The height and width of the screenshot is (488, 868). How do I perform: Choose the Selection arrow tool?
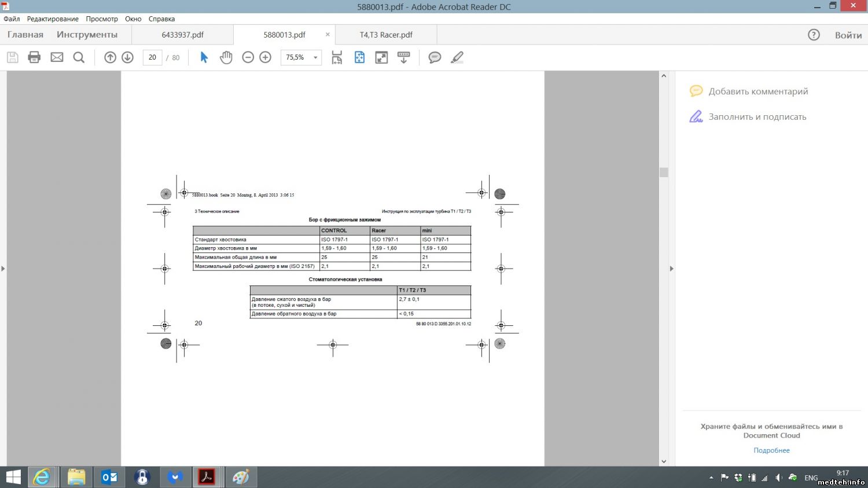[204, 57]
